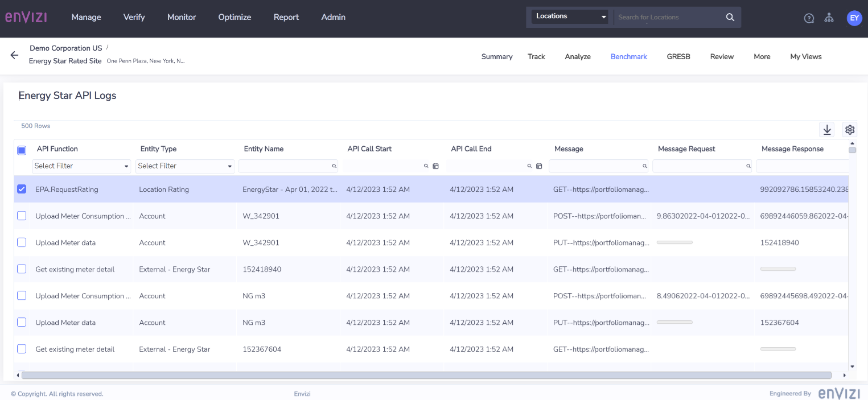Open the Report menu
868x400 pixels.
(286, 17)
